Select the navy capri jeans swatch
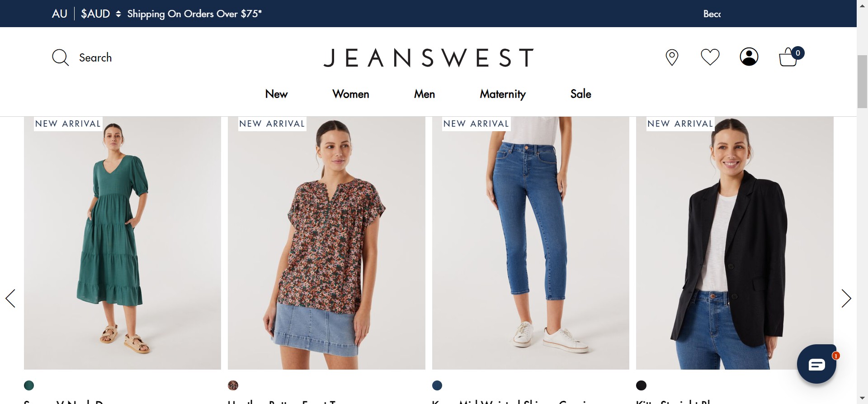This screenshot has height=404, width=868. click(437, 385)
